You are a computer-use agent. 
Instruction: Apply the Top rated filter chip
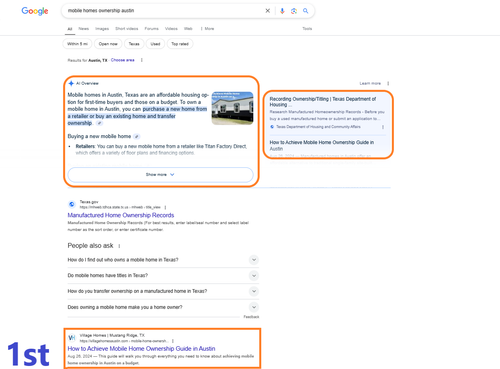(x=180, y=44)
